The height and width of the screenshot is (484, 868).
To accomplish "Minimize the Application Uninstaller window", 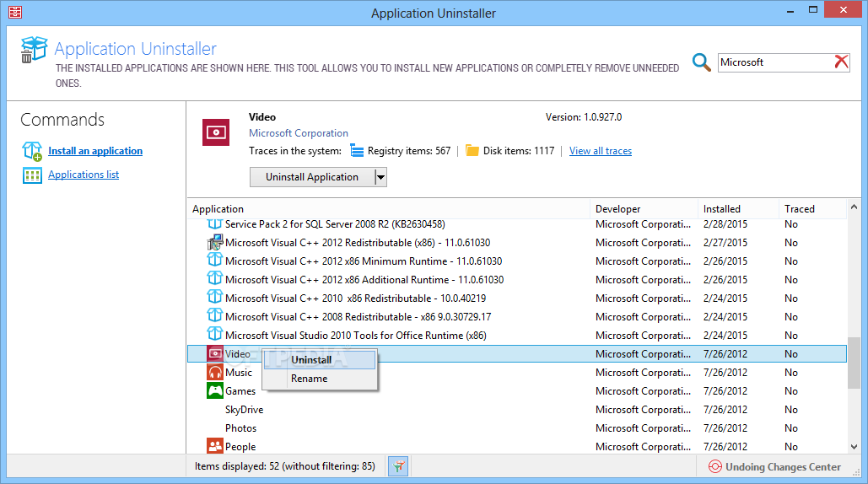I will click(x=790, y=10).
